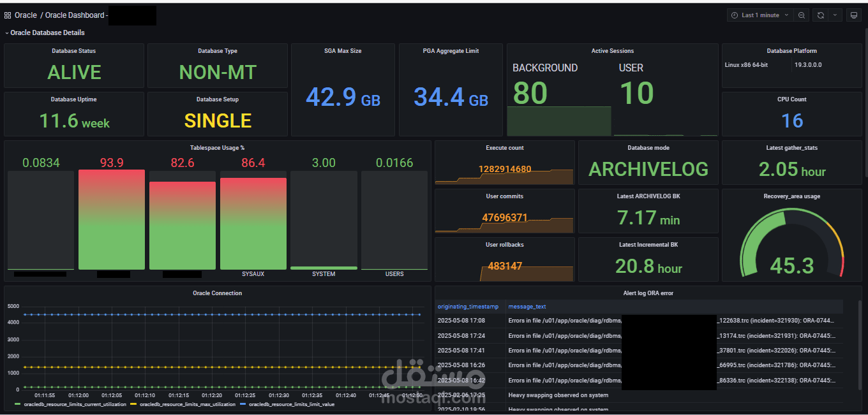The image size is (868, 415).
Task: Toggle the oracledb_resource_limits_max_utilization series label
Action: click(x=188, y=404)
